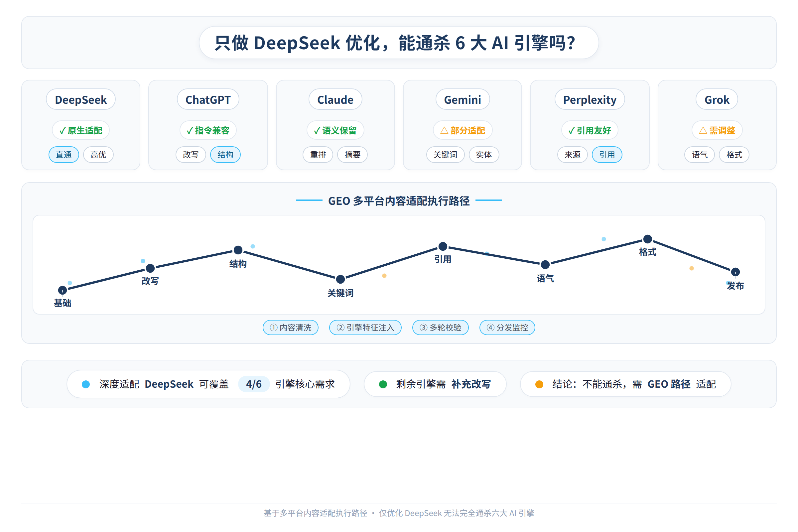This screenshot has height=532, width=798.
Task: Click the 补充改写 bold text
Action: tap(471, 384)
